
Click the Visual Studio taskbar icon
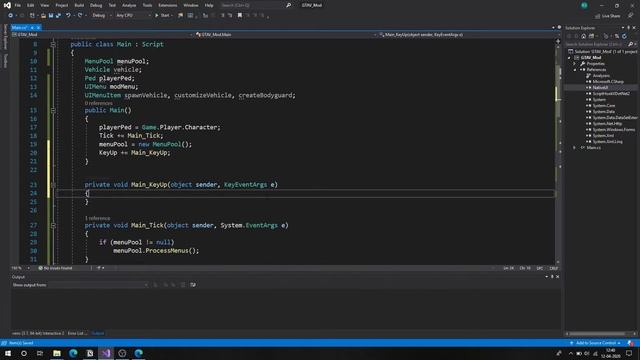(106, 353)
